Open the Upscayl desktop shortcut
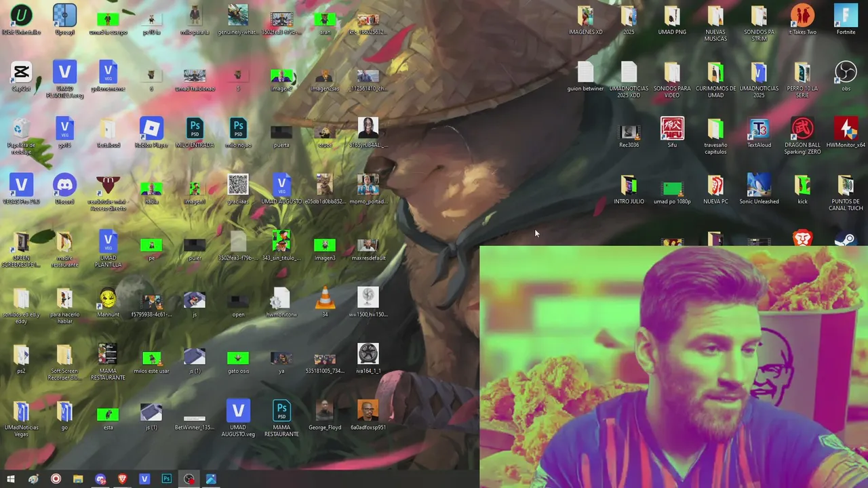This screenshot has height=488, width=868. pyautogui.click(x=64, y=20)
